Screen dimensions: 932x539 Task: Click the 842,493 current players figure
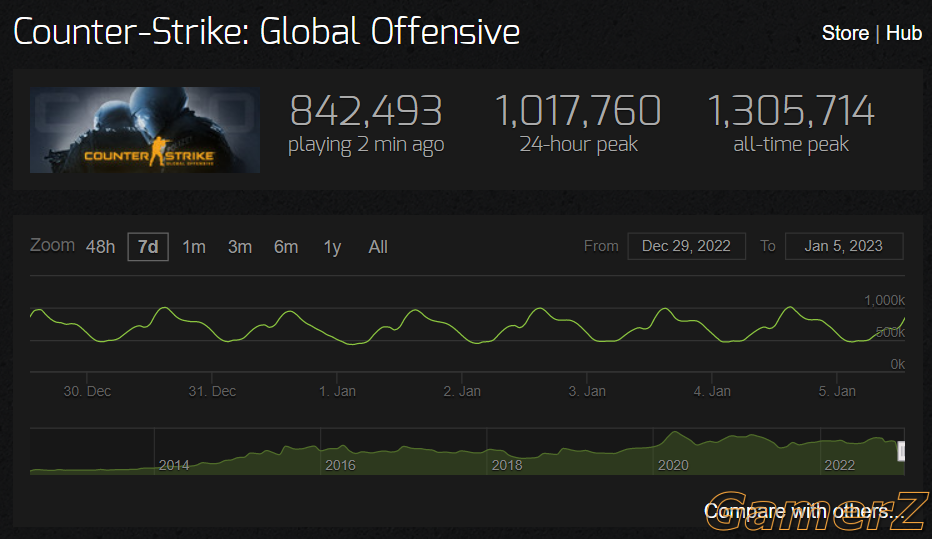click(366, 111)
